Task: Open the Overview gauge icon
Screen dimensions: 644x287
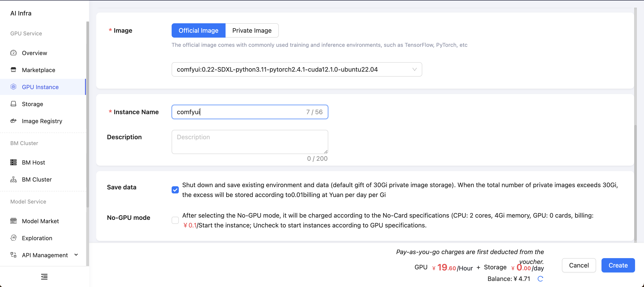Action: (x=13, y=53)
